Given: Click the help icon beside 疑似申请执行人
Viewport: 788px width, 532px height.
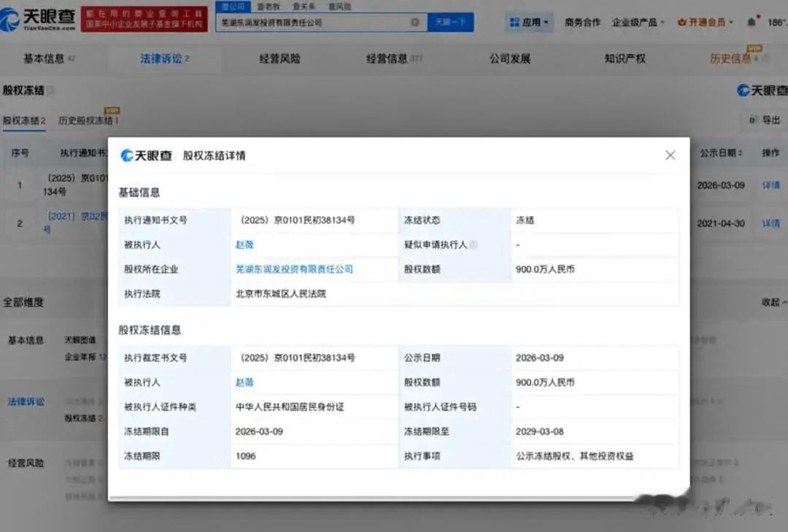Looking at the screenshot, I should tap(473, 244).
